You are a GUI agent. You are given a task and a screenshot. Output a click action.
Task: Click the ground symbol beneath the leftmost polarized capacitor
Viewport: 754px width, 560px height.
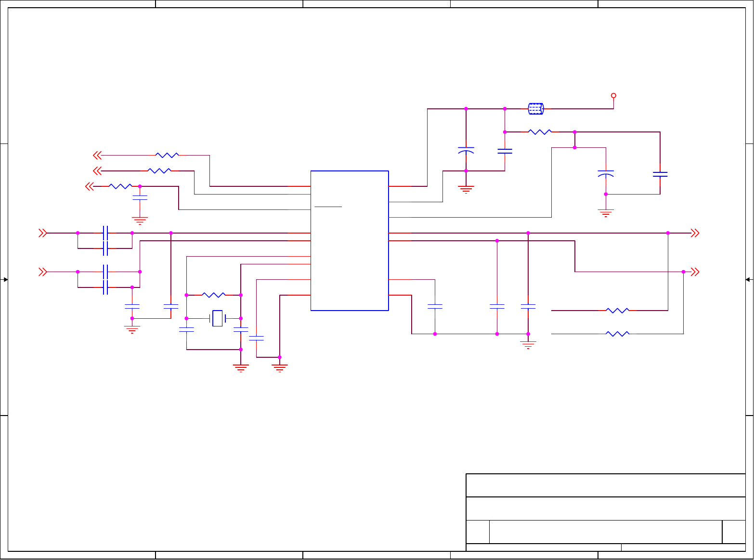466,189
